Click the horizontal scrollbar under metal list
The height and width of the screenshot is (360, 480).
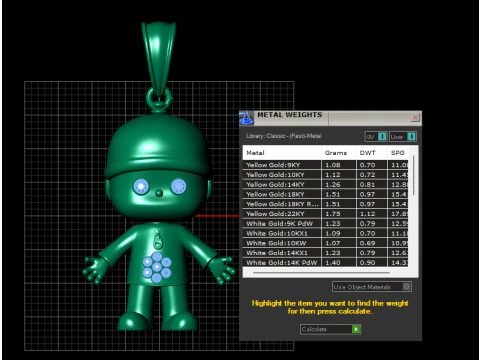tap(321, 272)
